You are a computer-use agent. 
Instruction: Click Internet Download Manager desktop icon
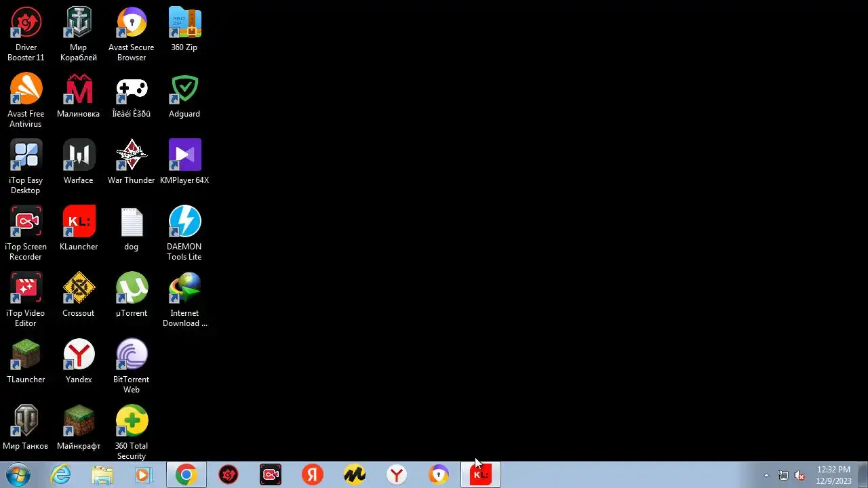click(184, 300)
